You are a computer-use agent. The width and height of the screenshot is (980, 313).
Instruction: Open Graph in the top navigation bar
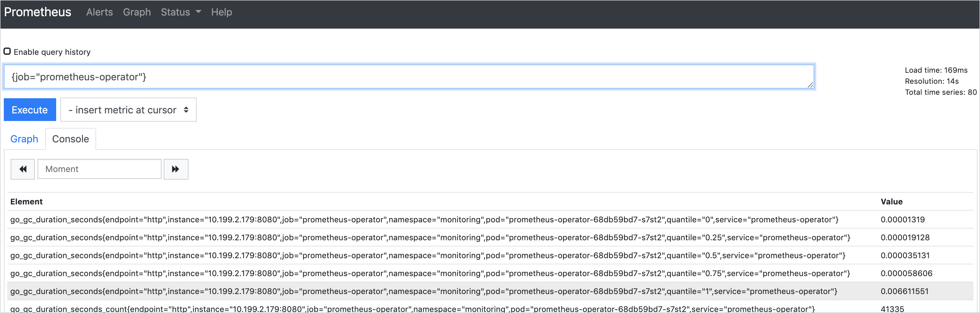[136, 12]
